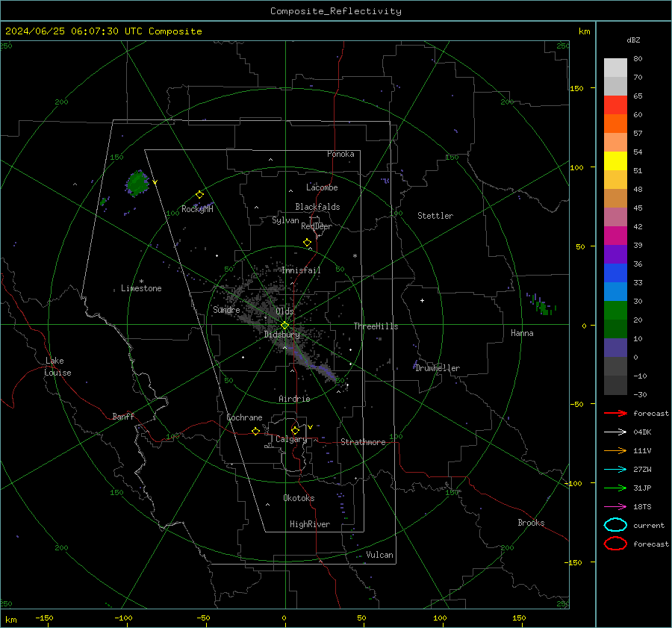
Task: Click the green echo cell northwest of RockyMH
Action: (x=137, y=183)
